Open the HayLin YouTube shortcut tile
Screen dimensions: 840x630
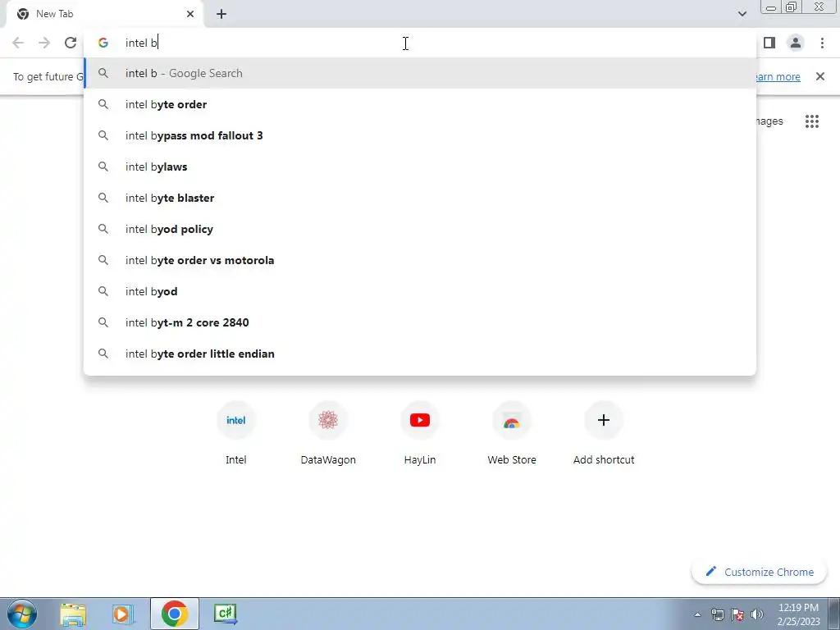coord(420,434)
